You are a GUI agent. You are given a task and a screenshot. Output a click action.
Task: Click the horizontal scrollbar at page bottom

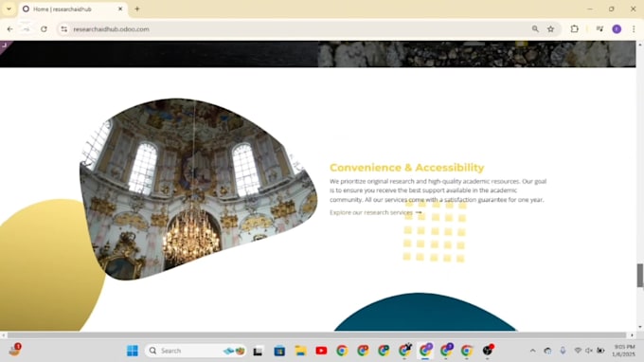[x=316, y=335]
